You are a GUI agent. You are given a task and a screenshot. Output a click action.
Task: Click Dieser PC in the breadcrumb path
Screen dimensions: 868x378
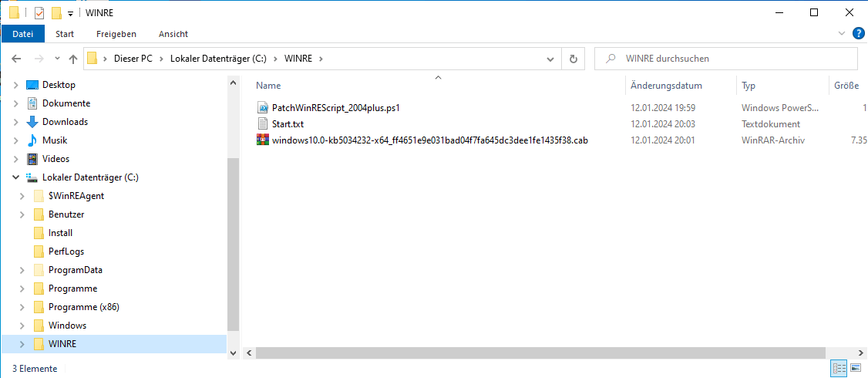pos(133,59)
